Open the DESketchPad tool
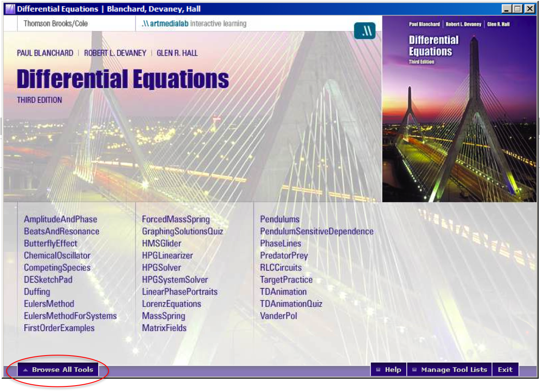The image size is (540, 392). coord(48,280)
